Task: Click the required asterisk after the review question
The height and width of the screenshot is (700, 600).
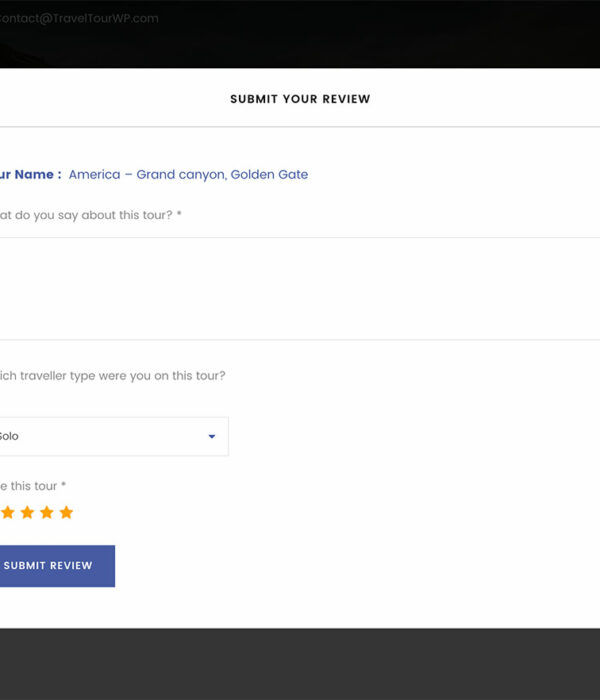Action: (x=179, y=215)
